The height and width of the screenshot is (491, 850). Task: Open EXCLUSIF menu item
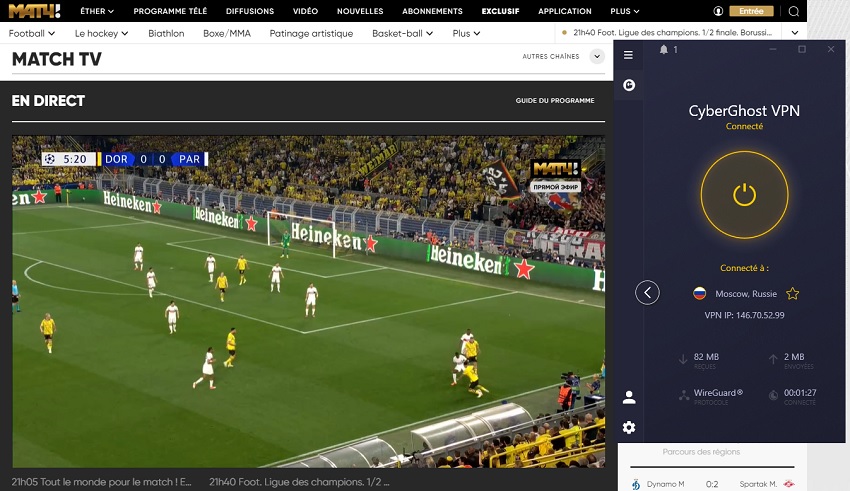click(500, 11)
